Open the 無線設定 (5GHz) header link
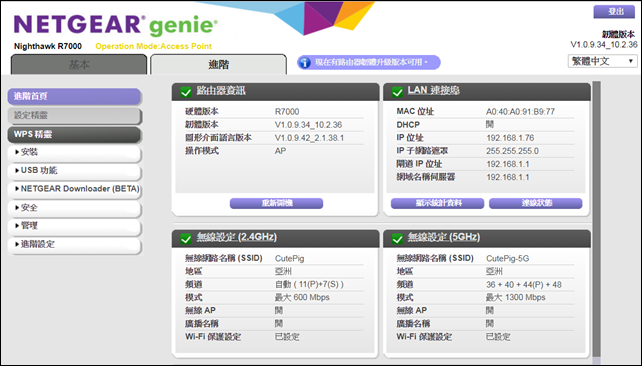Image resolution: width=642 pixels, height=366 pixels. coord(444,237)
